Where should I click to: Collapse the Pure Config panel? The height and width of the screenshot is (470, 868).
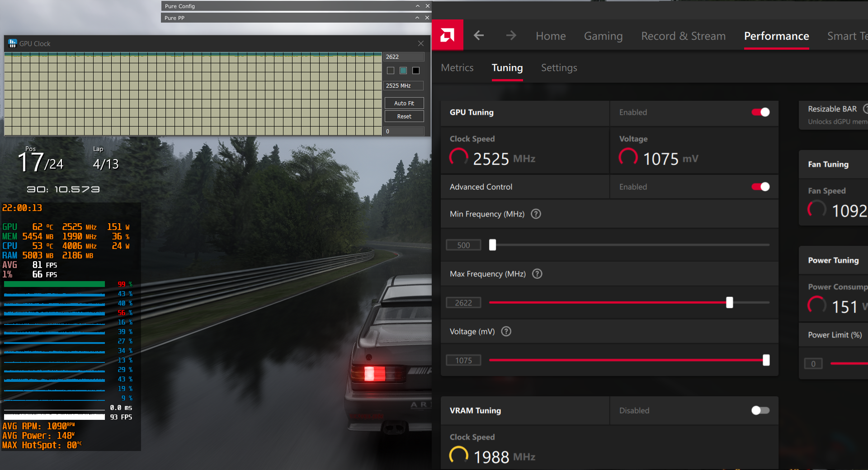tap(418, 6)
